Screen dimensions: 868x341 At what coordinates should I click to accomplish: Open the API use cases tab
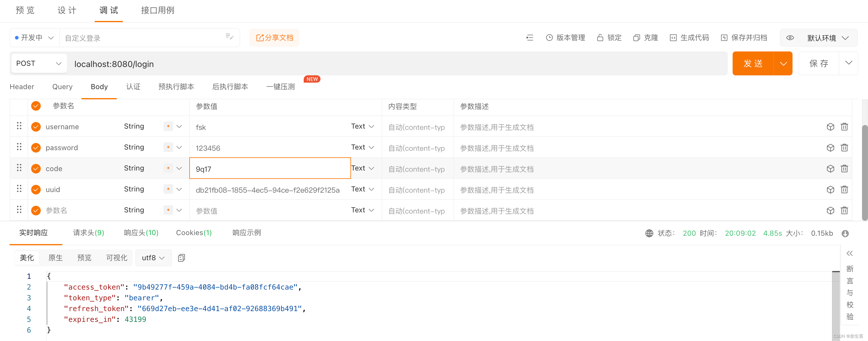[x=157, y=10]
